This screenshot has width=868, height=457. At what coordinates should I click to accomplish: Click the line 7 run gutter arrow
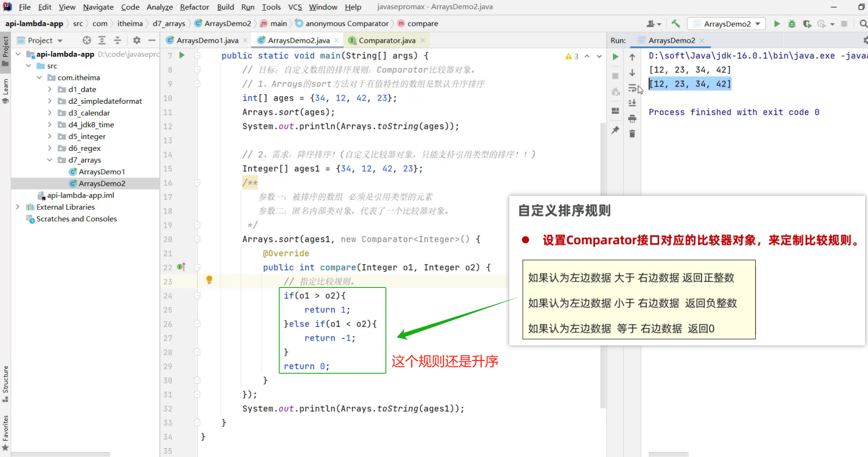click(182, 55)
